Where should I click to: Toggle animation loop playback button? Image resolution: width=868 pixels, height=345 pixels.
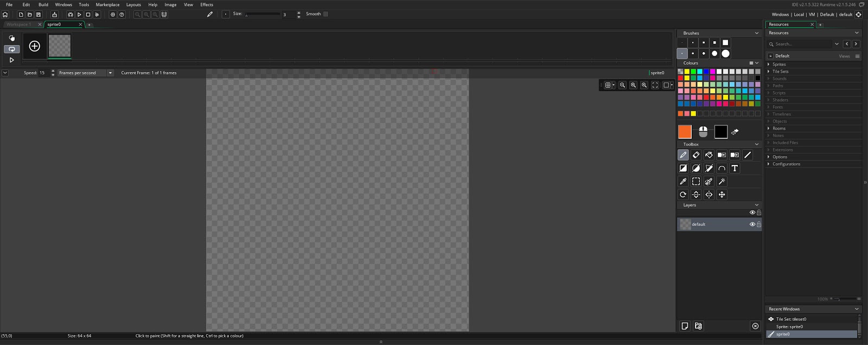pos(11,49)
